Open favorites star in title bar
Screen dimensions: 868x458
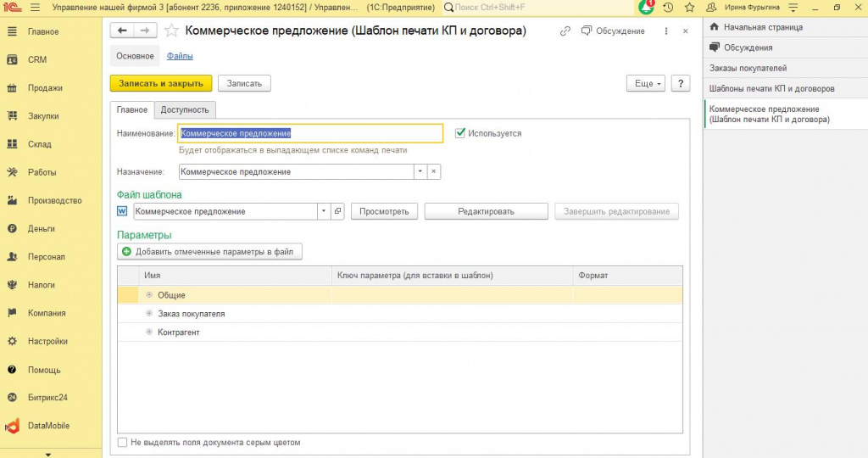point(689,8)
